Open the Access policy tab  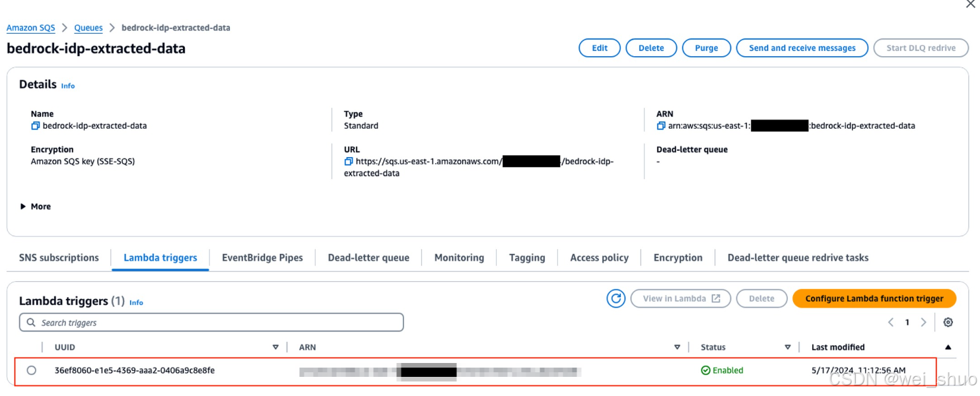click(600, 257)
